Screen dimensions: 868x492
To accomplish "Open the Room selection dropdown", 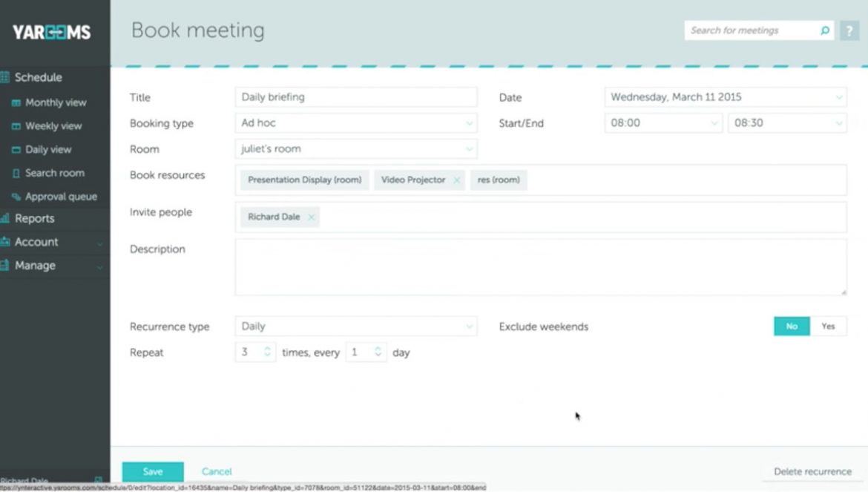I will pyautogui.click(x=470, y=149).
